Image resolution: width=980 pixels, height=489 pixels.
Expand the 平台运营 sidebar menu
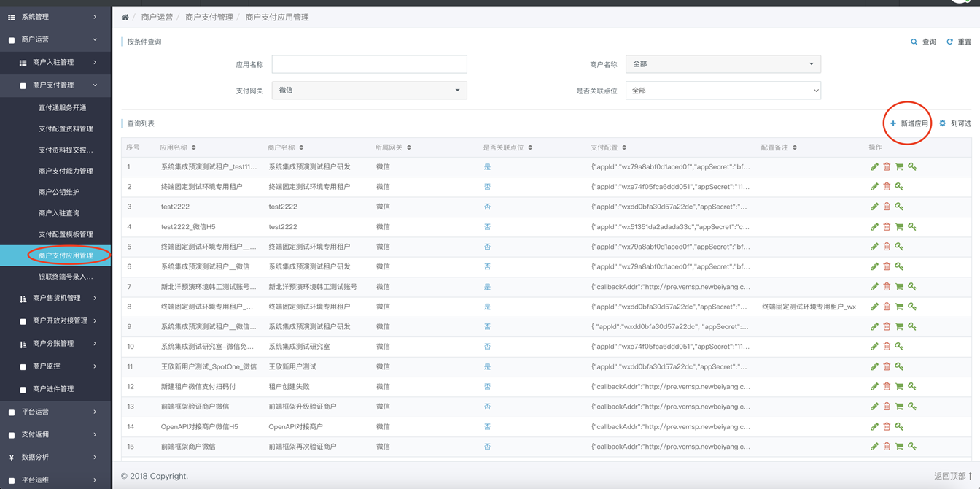55,412
